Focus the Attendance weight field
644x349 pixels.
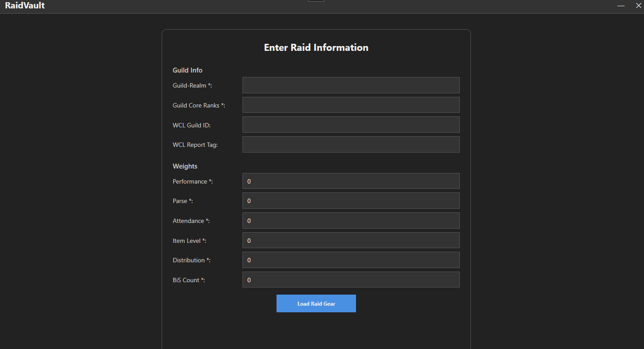(351, 220)
